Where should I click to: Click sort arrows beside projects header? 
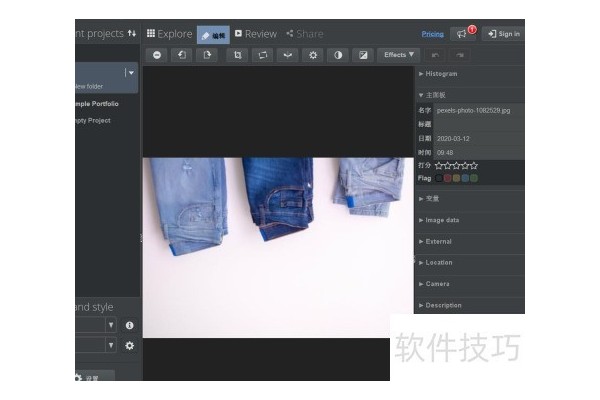click(x=132, y=33)
